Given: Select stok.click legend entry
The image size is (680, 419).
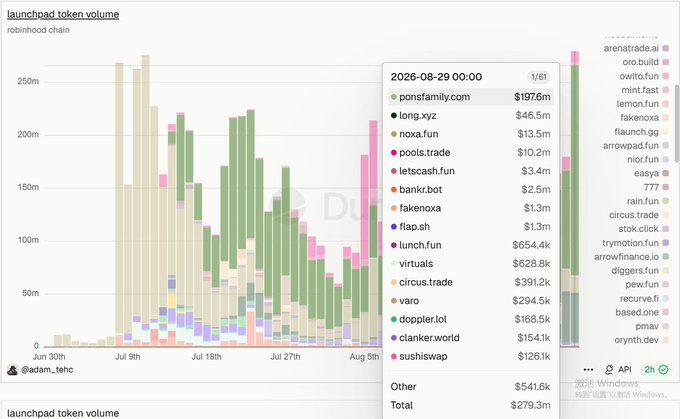Looking at the screenshot, I should pyautogui.click(x=643, y=229).
